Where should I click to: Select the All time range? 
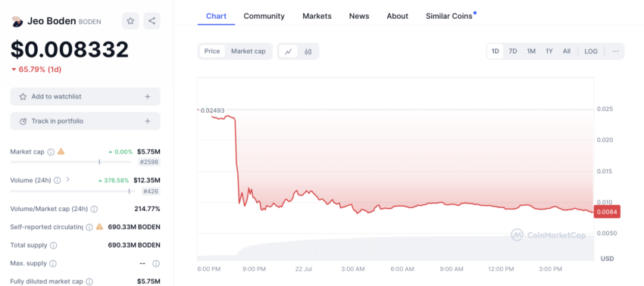point(567,51)
